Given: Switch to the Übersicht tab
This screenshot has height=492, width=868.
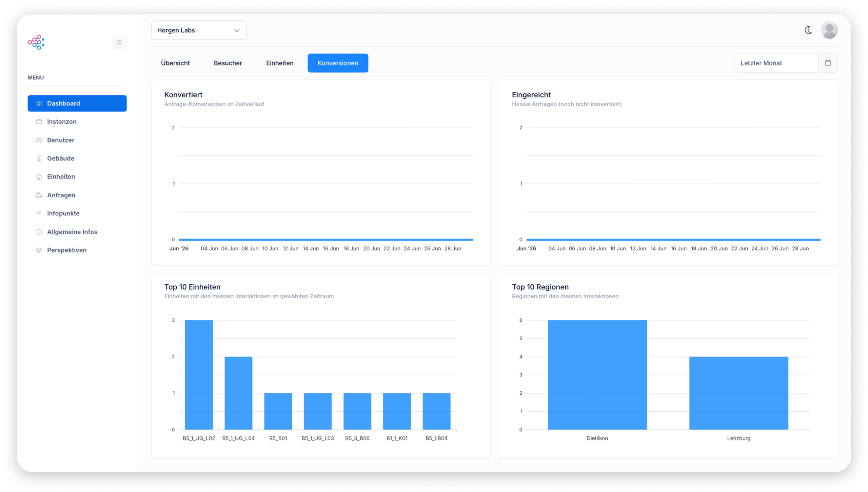Looking at the screenshot, I should coord(175,63).
